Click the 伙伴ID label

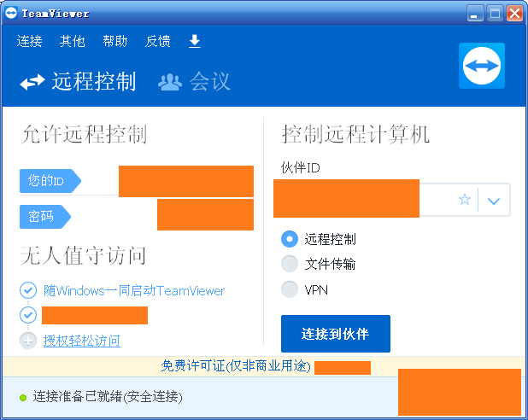pos(301,167)
